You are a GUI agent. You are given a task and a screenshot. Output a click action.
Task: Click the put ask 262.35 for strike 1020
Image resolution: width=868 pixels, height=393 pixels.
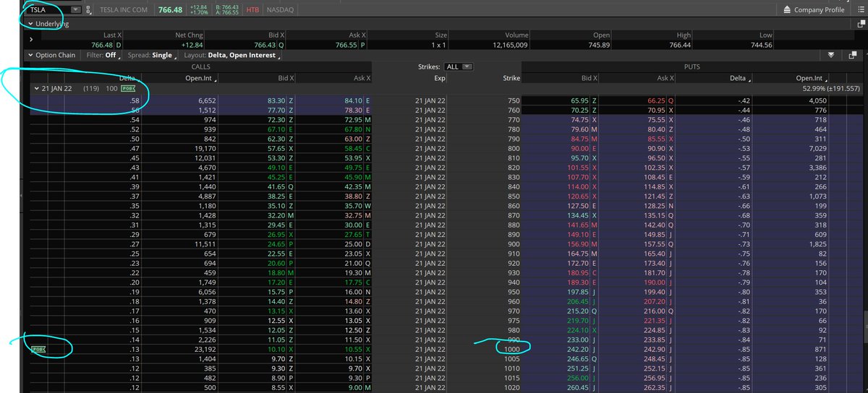coord(655,386)
